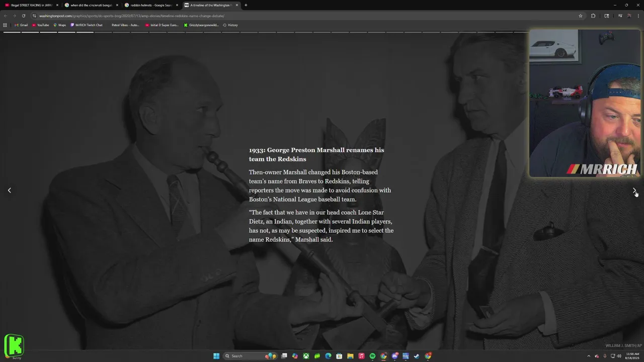The image size is (644, 362).
Task: Open the volume control in system tray
Action: click(619, 356)
